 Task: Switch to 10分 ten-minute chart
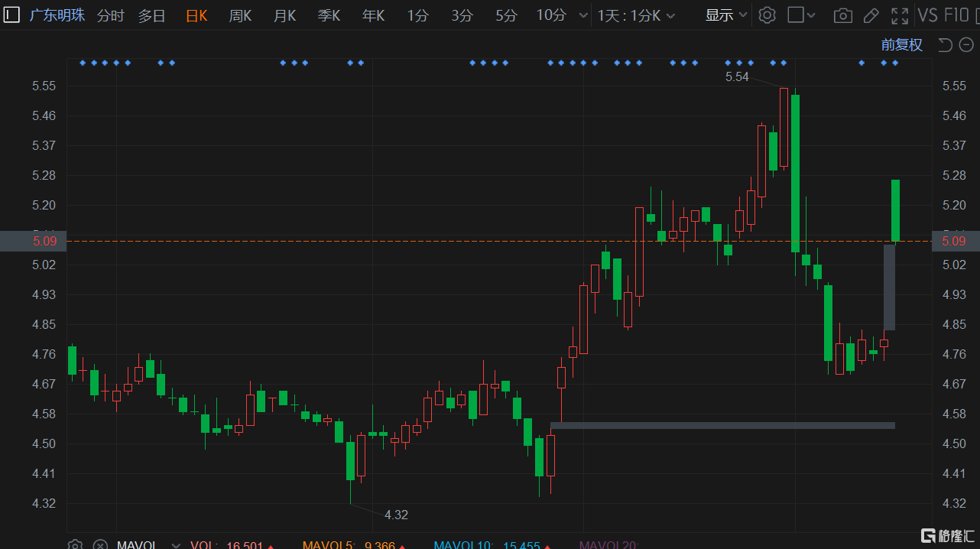[x=551, y=15]
